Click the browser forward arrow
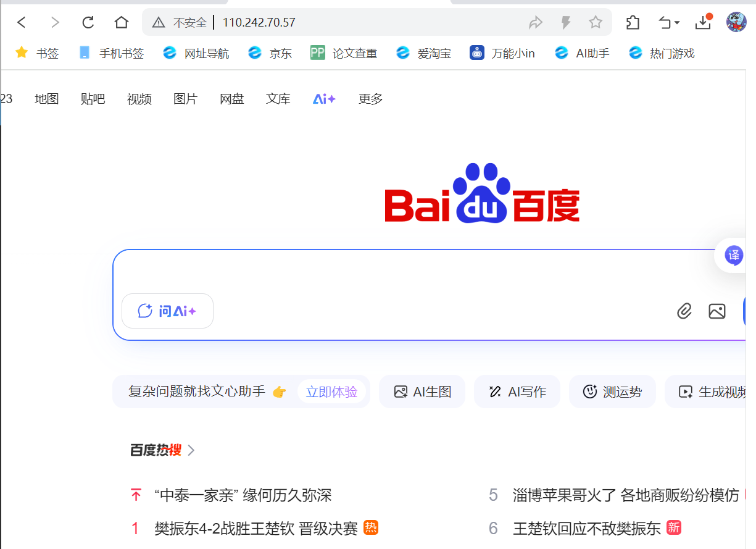 55,23
